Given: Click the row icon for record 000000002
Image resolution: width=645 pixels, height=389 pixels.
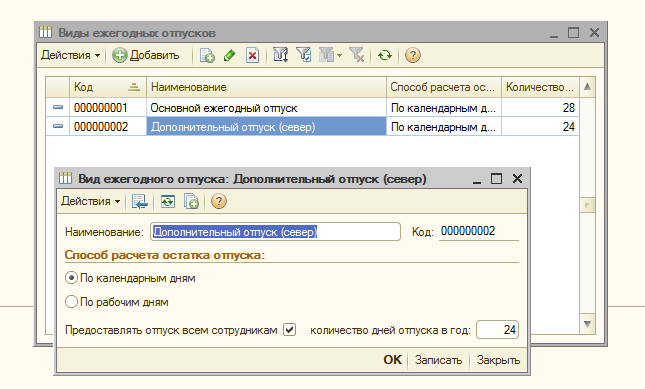Looking at the screenshot, I should click(x=58, y=126).
